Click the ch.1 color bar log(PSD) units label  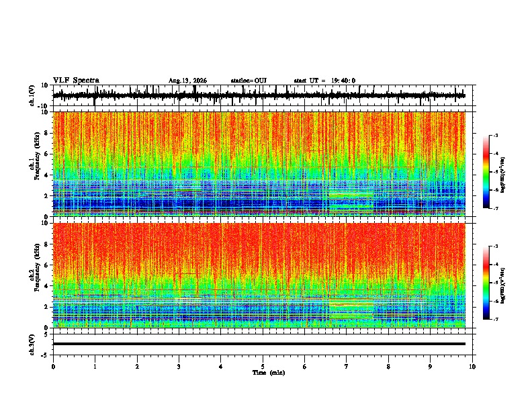click(x=503, y=175)
